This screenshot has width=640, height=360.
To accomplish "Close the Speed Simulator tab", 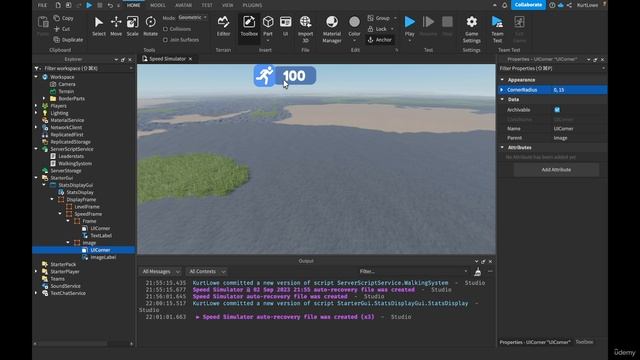I will [x=190, y=59].
